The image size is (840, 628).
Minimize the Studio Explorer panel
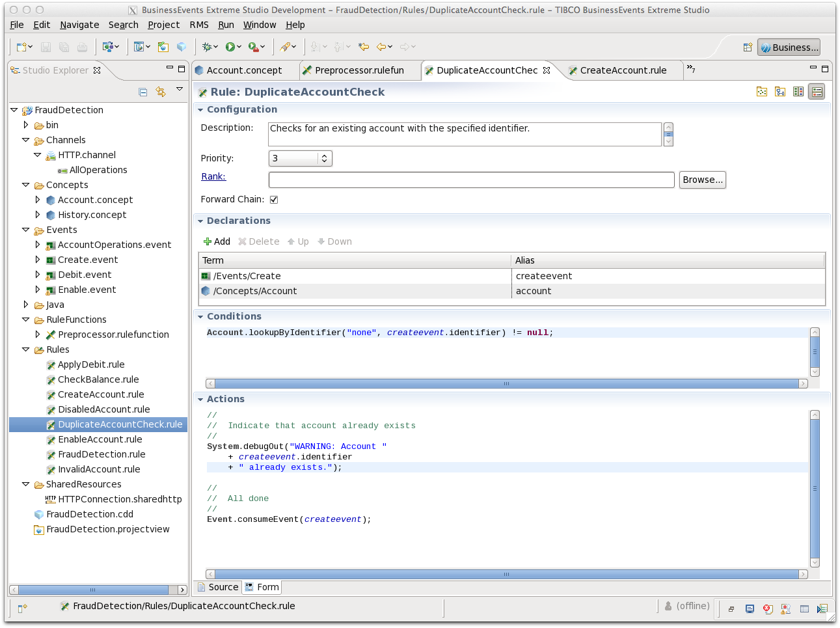tap(170, 68)
